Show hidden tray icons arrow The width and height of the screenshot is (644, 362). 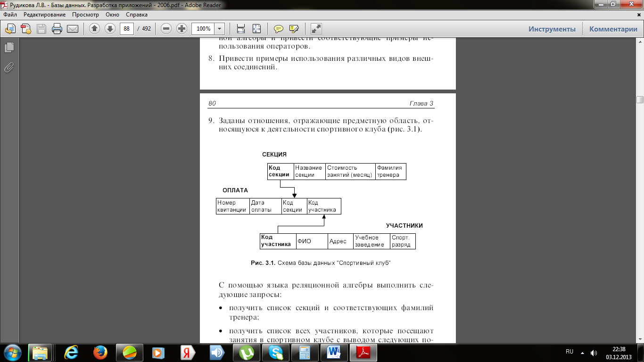pos(582,353)
